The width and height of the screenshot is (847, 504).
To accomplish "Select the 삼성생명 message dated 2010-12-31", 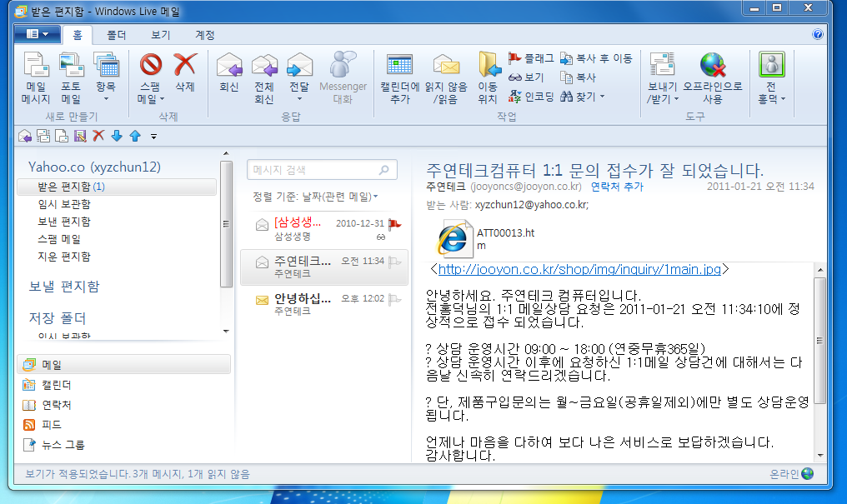I will [323, 229].
